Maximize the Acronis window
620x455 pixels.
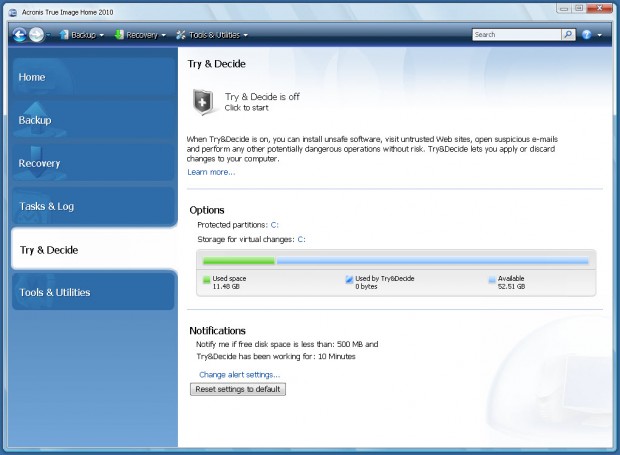pos(578,8)
